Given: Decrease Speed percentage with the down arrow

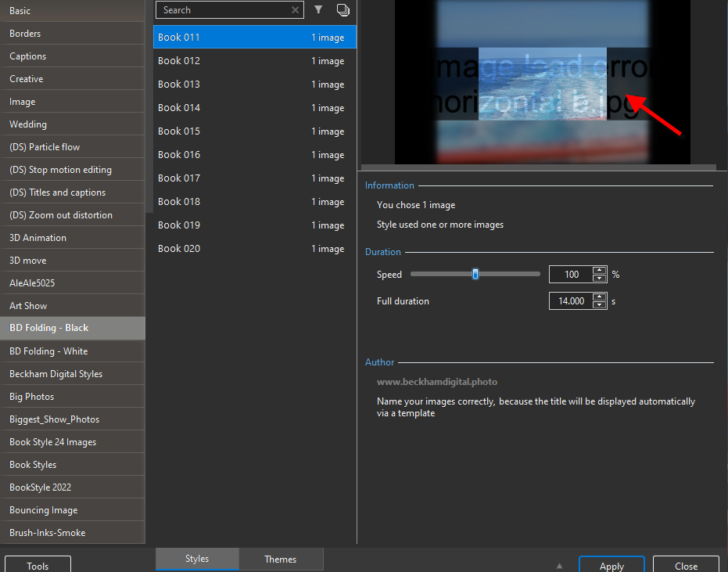Looking at the screenshot, I should 599,279.
